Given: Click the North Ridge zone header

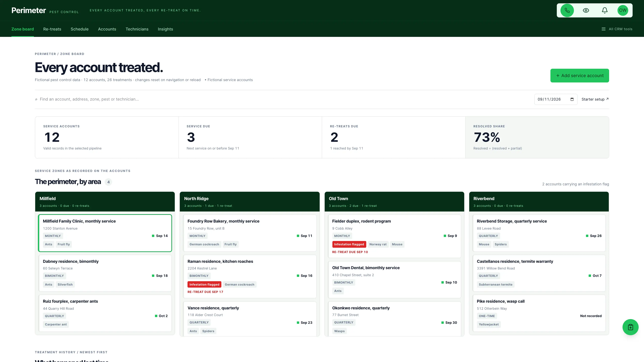Looking at the screenshot, I should tap(250, 202).
